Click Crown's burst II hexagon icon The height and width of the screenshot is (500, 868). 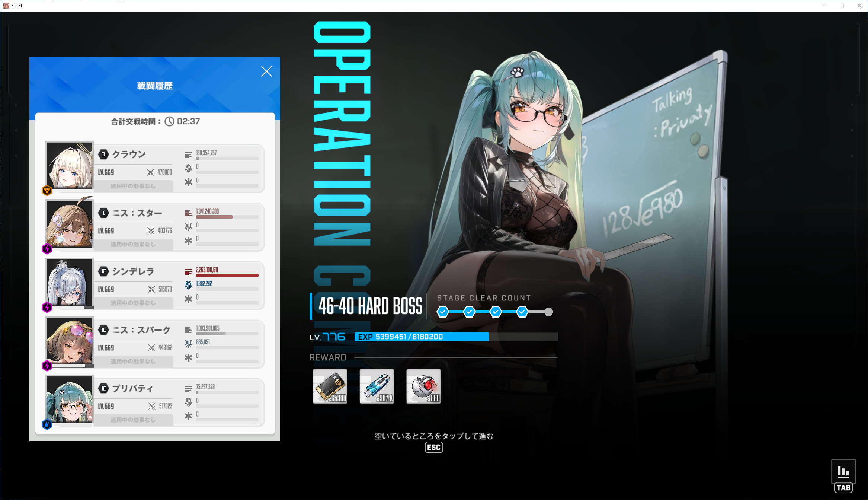click(103, 155)
